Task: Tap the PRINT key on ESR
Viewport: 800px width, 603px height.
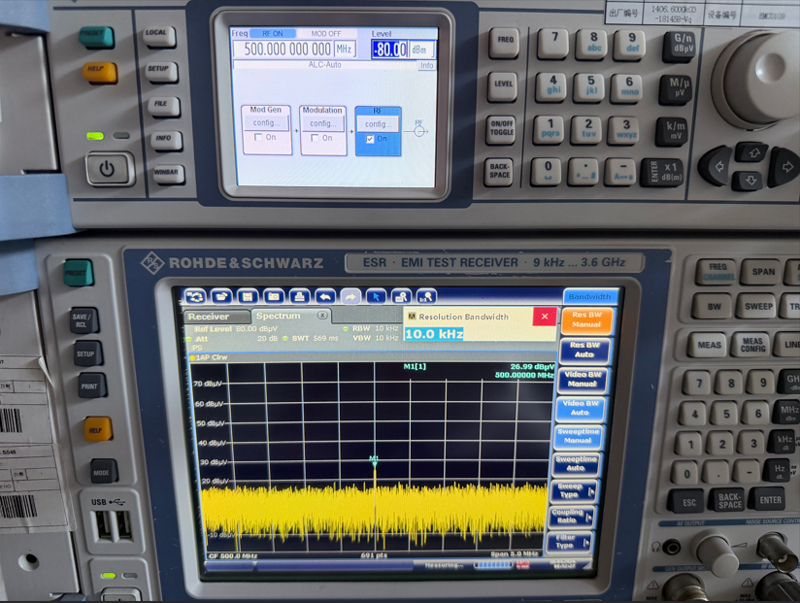Action: pyautogui.click(x=91, y=386)
